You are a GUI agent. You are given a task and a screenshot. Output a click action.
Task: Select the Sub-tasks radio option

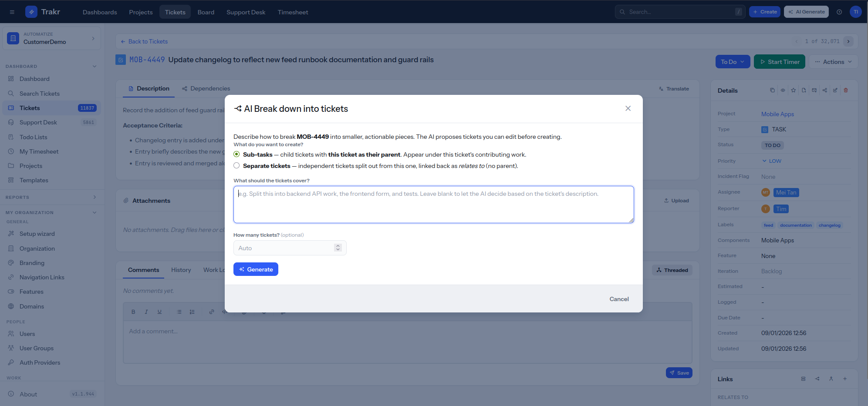tap(236, 154)
